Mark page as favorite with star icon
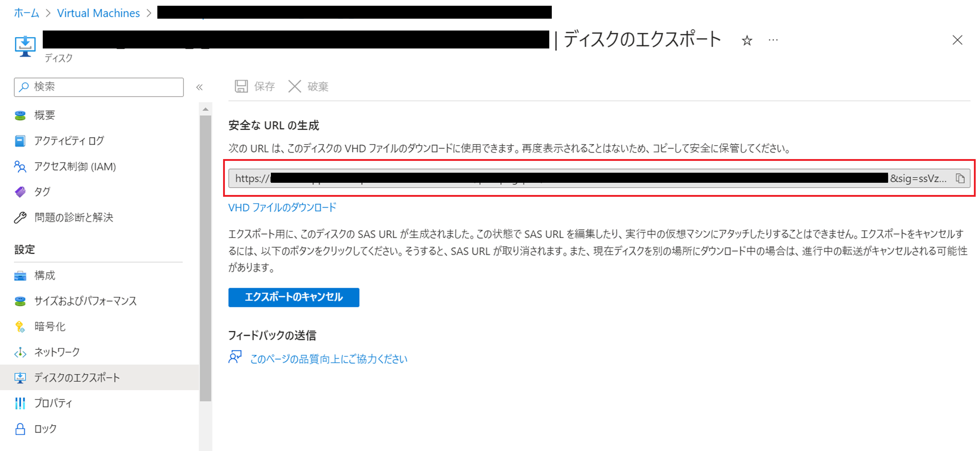The height and width of the screenshot is (451, 980). click(747, 40)
